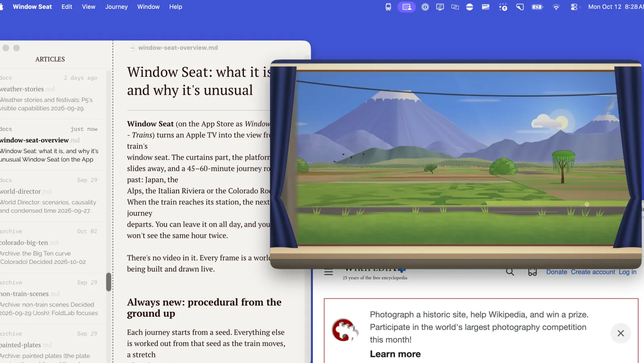Click the date and time in menu bar
This screenshot has width=644, height=363.
click(x=616, y=7)
